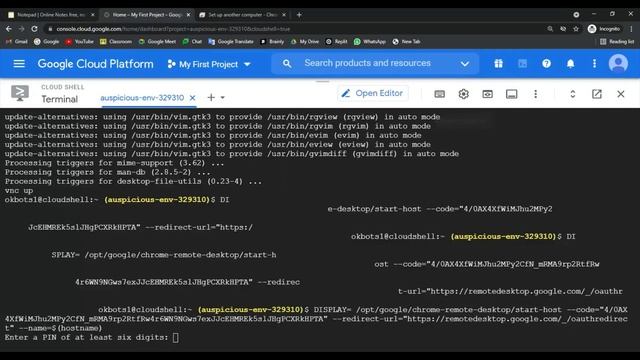Image resolution: width=640 pixels, height=360 pixels.
Task: Open the Google Cloud navigation hamburger menu
Action: 19,64
